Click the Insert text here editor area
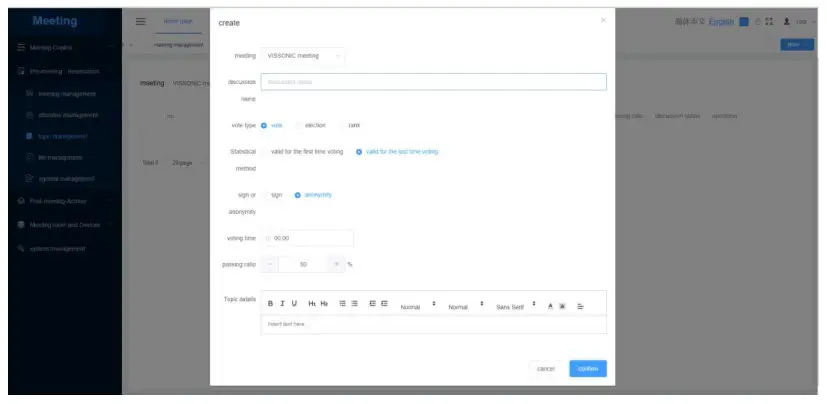827x404 pixels. (434, 324)
